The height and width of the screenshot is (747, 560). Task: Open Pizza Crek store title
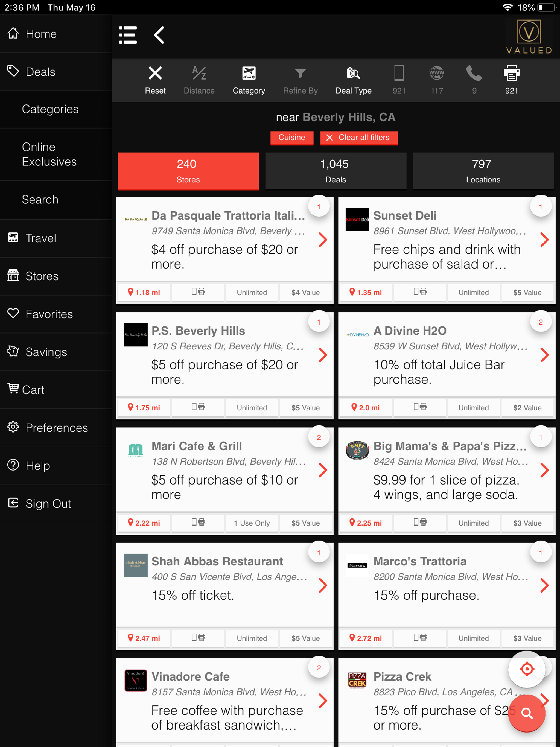click(402, 676)
